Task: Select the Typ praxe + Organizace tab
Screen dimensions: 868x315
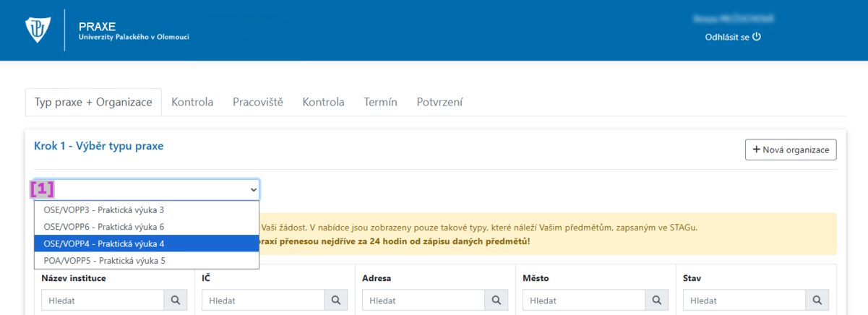Action: click(93, 102)
